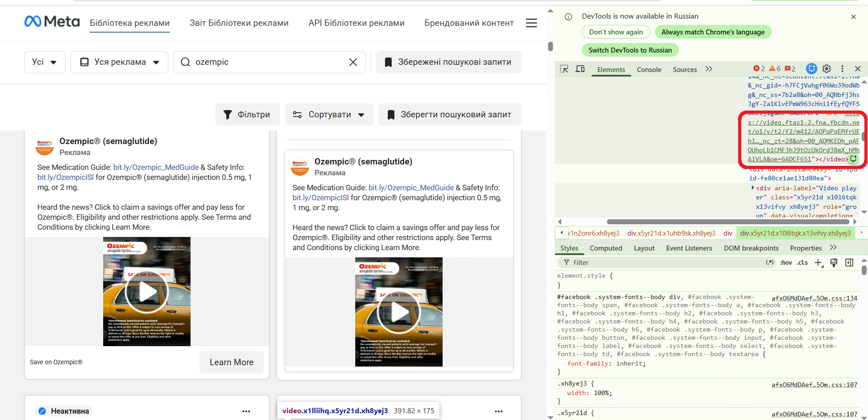868x420 pixels.
Task: Open the Сортувати dropdown
Action: 329,115
